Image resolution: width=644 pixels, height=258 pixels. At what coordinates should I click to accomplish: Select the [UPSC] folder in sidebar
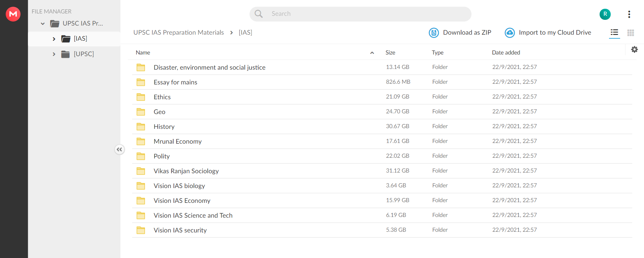pyautogui.click(x=84, y=54)
